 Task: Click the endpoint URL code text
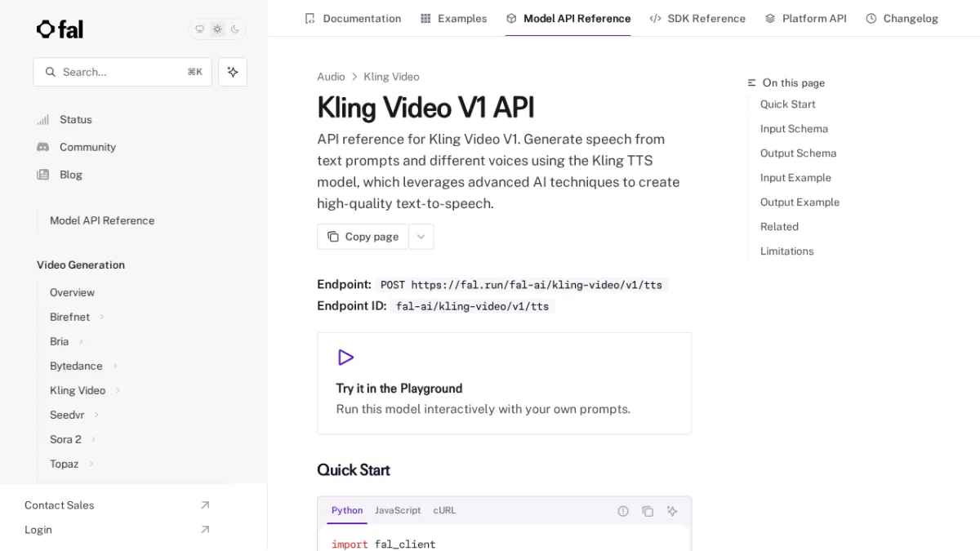pos(521,285)
